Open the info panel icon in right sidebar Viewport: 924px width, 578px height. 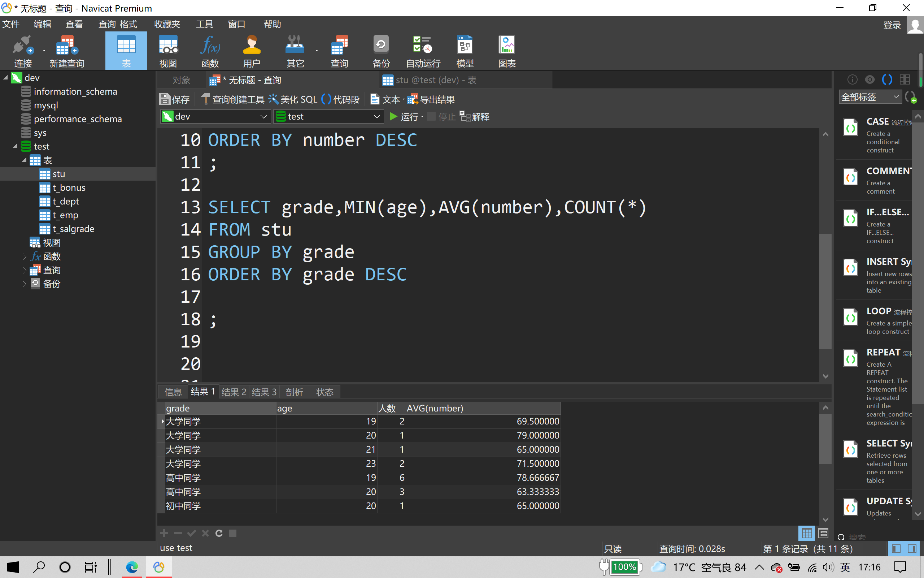(x=852, y=79)
